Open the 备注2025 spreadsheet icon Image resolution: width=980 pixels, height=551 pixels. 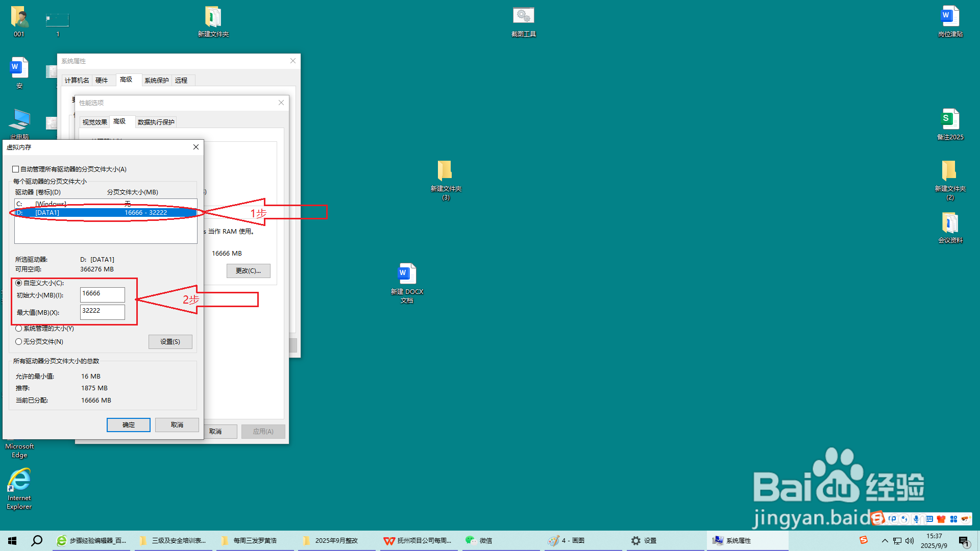pyautogui.click(x=950, y=120)
